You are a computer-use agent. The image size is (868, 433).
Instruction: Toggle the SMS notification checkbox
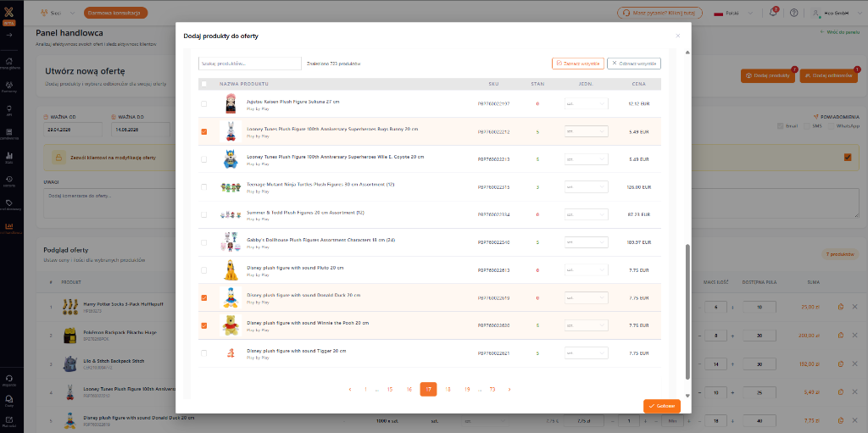[807, 126]
